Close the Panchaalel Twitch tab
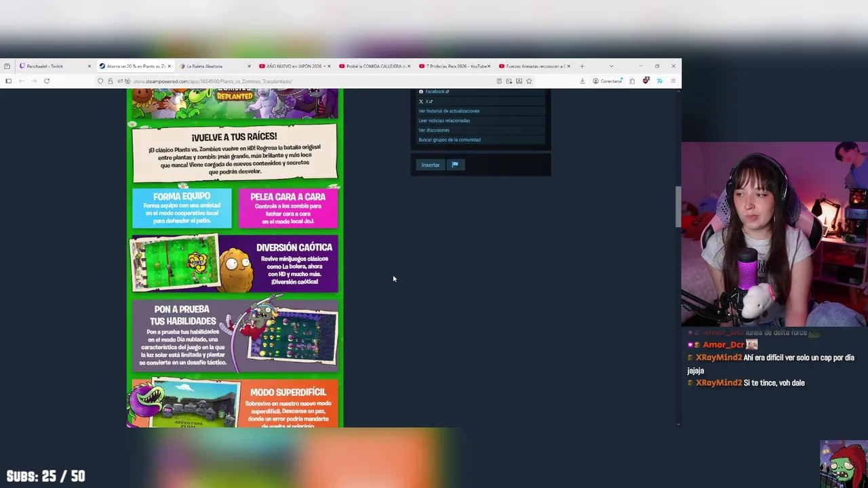 89,66
